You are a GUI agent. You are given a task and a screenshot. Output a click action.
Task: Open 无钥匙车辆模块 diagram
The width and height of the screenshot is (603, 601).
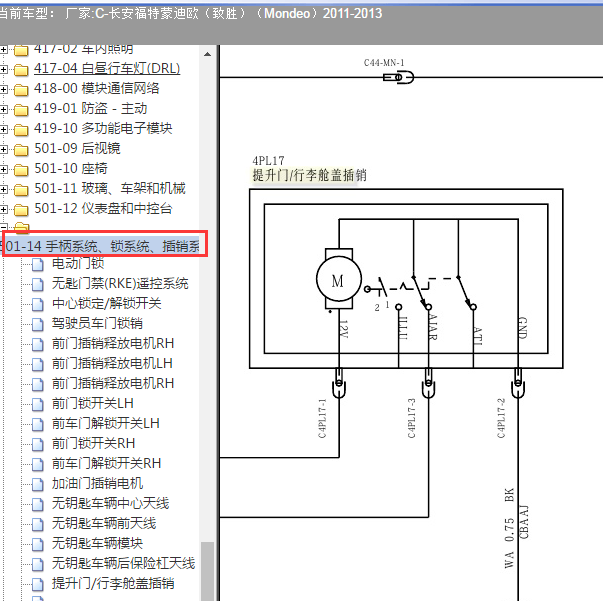click(x=97, y=544)
